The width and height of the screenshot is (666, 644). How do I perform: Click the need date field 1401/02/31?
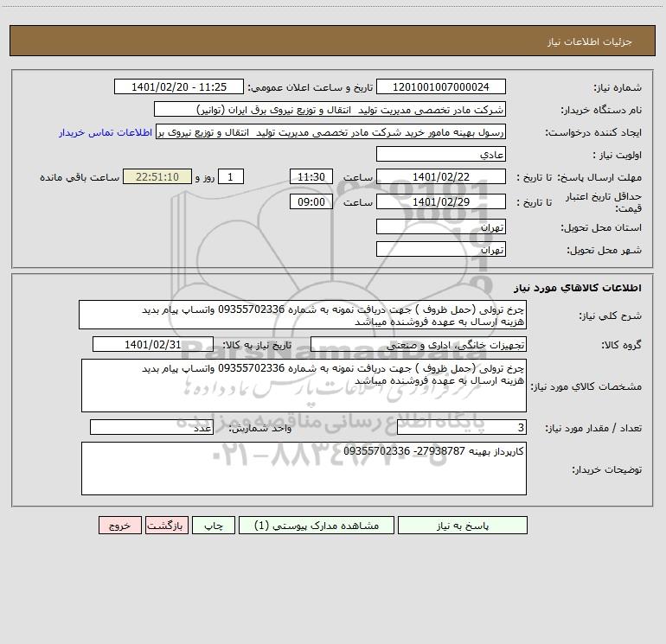point(153,344)
